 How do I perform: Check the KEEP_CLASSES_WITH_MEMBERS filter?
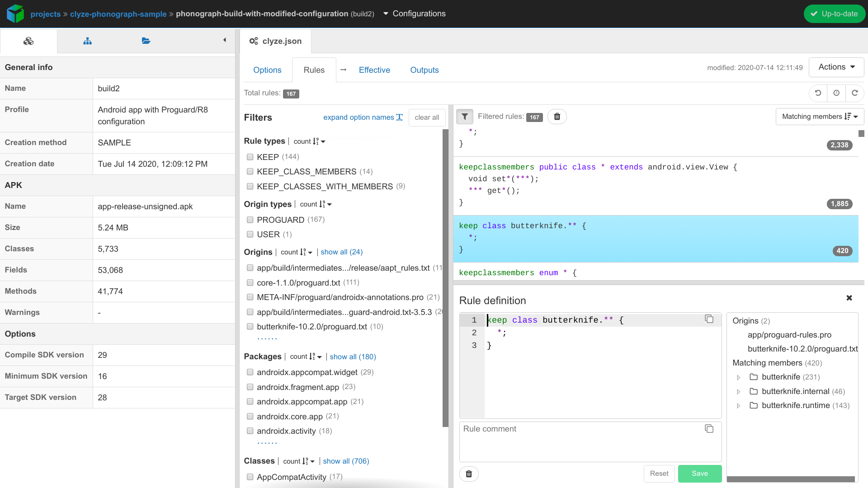tap(250, 186)
